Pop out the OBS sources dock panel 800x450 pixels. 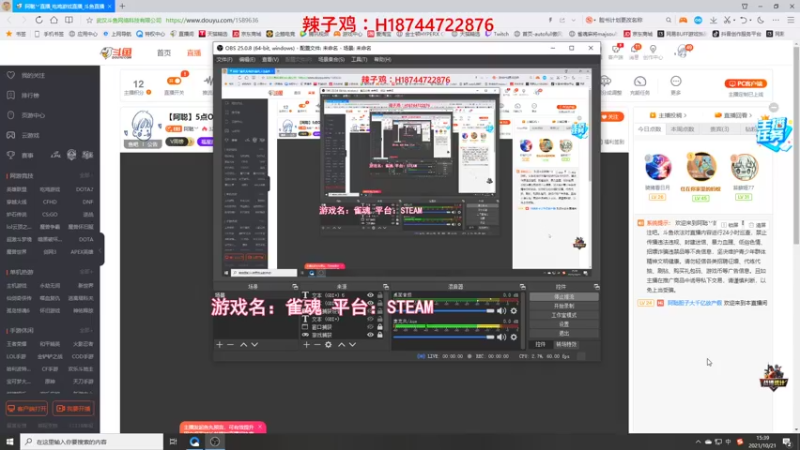point(386,287)
